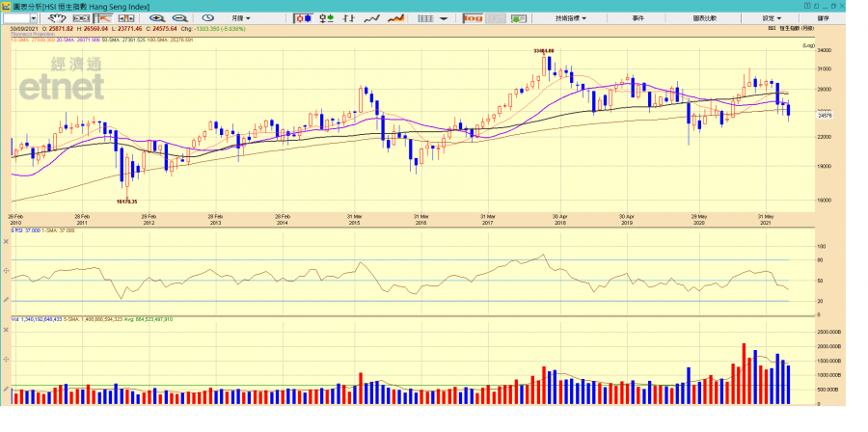Toggle the log scale button
Viewport: 868px width, 432px height.
pyautogui.click(x=473, y=18)
